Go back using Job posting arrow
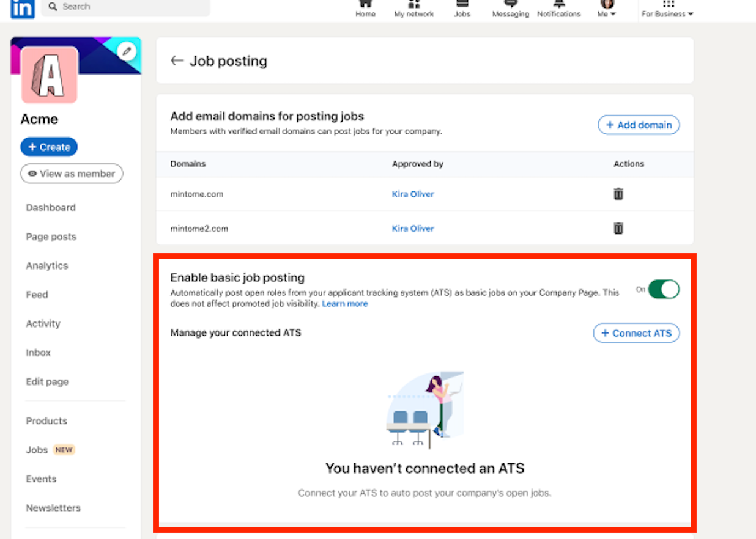Viewport: 756px width, 539px height. pyautogui.click(x=177, y=61)
